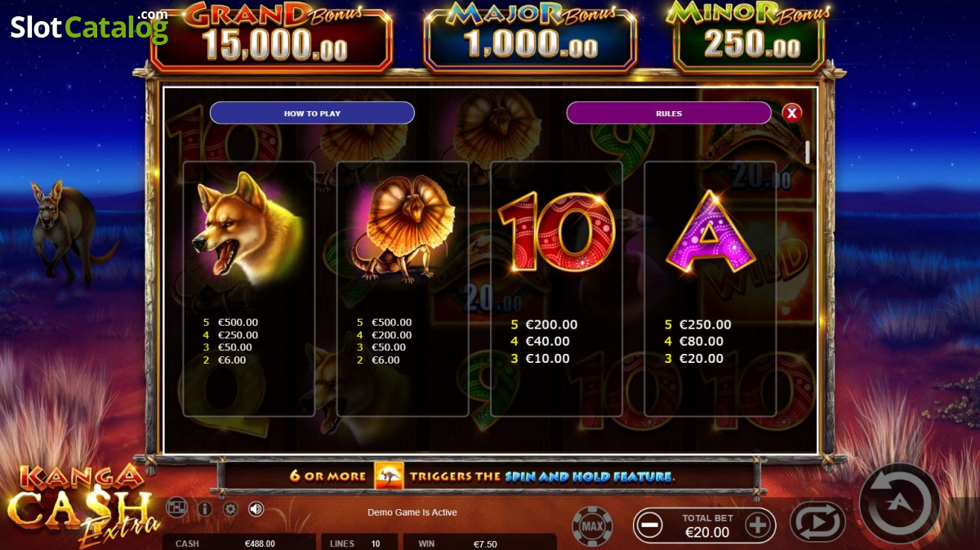Viewport: 980px width, 550px height.
Task: Open the settings gear icon
Action: [230, 509]
